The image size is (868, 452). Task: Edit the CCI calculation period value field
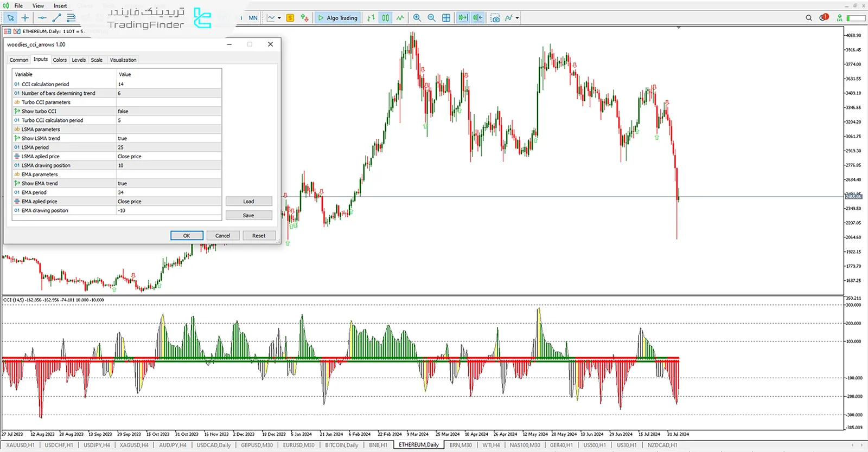168,84
